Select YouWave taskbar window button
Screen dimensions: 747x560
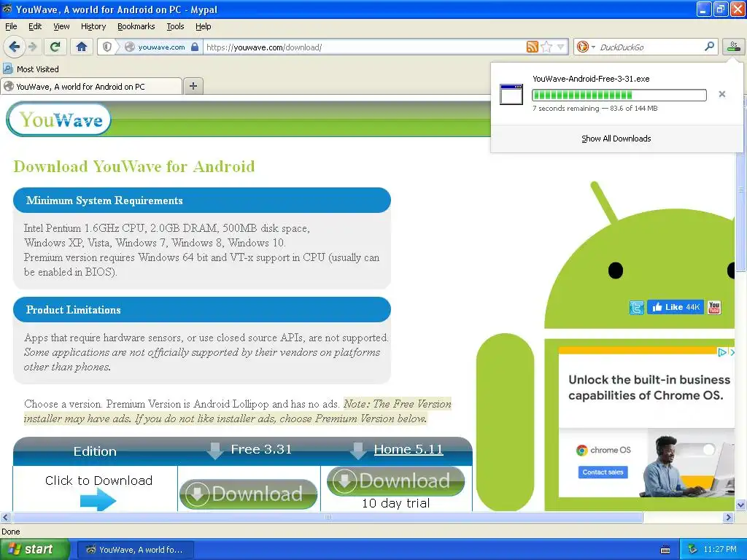[136, 550]
